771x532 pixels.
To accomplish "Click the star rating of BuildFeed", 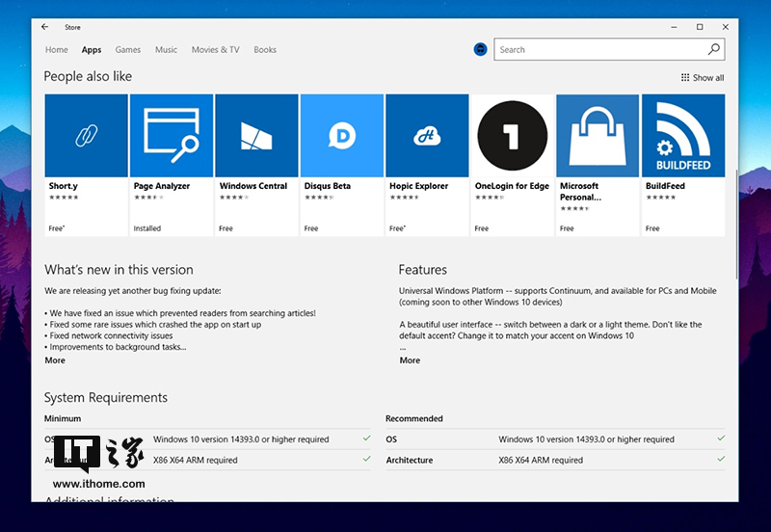I will tap(661, 198).
